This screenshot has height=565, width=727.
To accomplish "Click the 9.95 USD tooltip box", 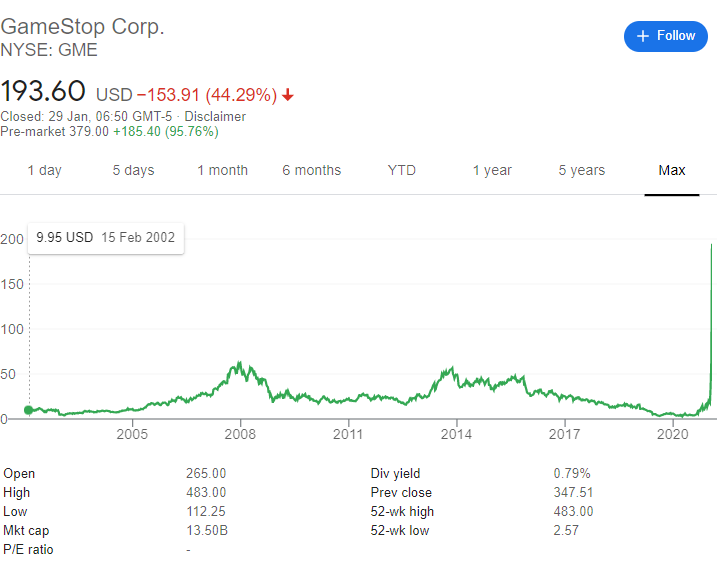I will [105, 238].
